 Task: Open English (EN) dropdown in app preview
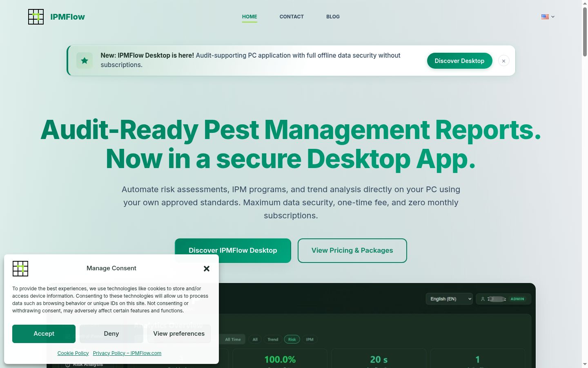449,299
